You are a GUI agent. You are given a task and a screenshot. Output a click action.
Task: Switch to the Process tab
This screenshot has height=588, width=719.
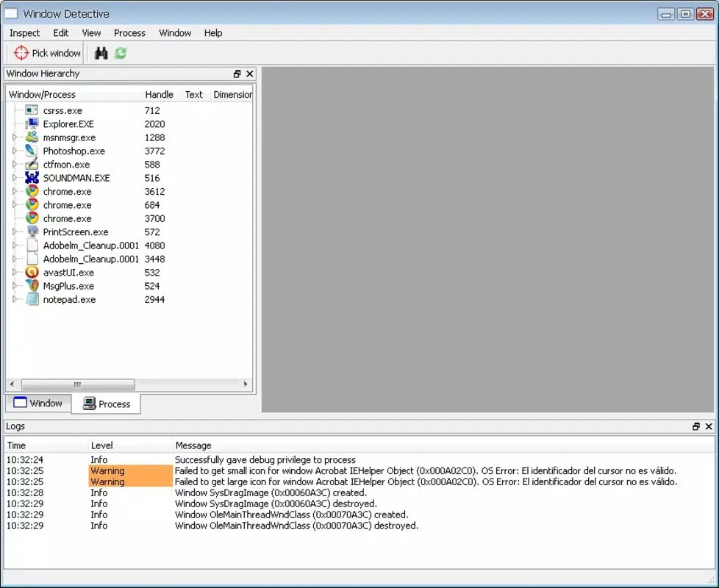tap(107, 404)
